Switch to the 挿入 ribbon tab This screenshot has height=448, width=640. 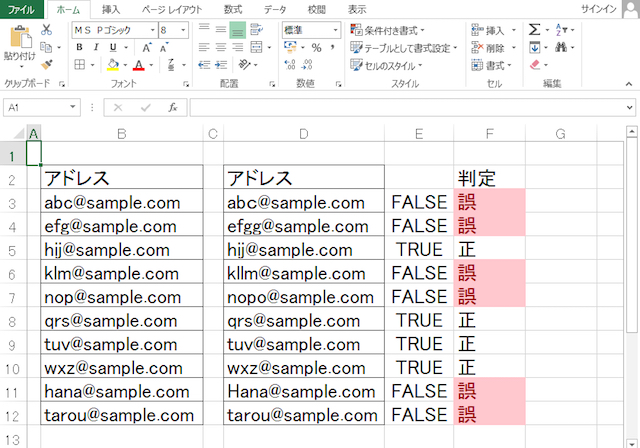tap(111, 9)
